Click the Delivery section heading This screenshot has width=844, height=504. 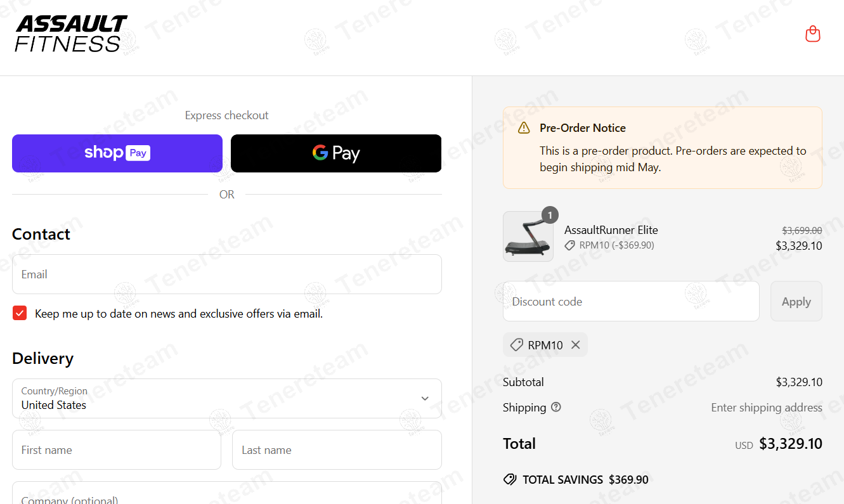(x=43, y=358)
